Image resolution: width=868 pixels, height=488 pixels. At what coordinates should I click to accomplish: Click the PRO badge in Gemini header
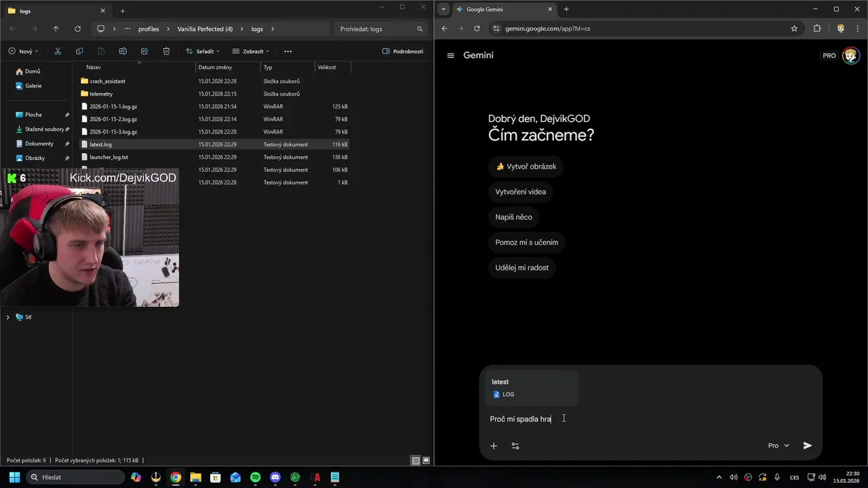coord(829,56)
